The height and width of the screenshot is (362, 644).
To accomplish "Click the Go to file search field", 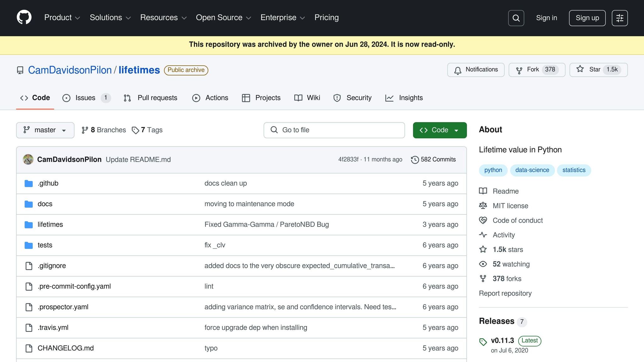I will click(334, 130).
